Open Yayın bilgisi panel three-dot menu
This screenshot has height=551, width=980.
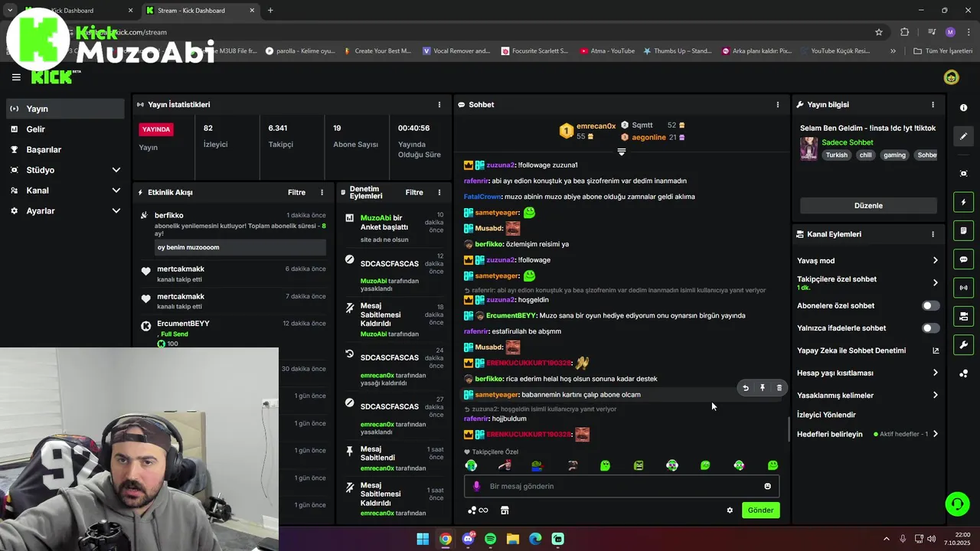[x=933, y=105]
